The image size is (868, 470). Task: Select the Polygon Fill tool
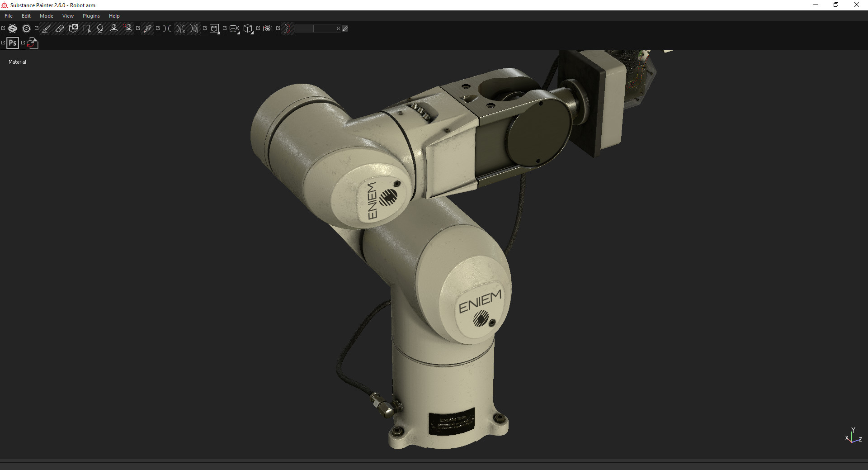pyautogui.click(x=87, y=28)
